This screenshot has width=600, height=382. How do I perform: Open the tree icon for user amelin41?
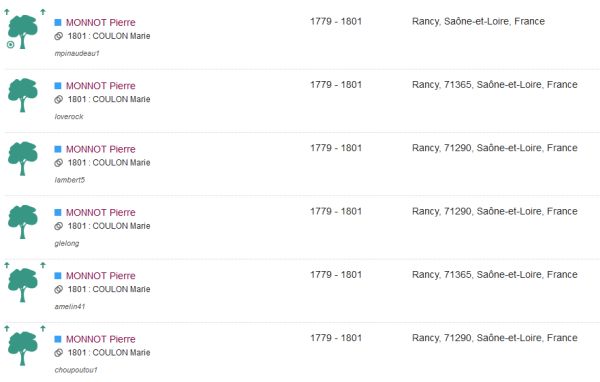pos(23,285)
